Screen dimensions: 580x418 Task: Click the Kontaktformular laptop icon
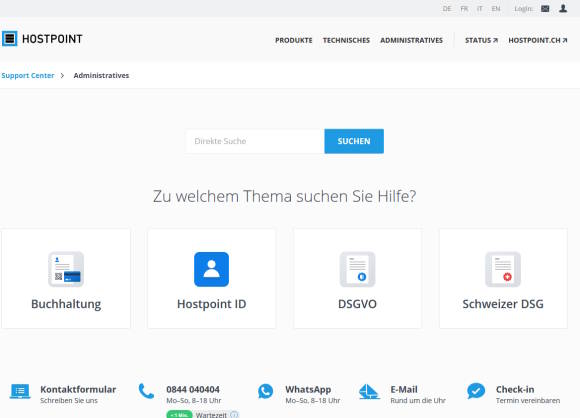[x=20, y=391]
